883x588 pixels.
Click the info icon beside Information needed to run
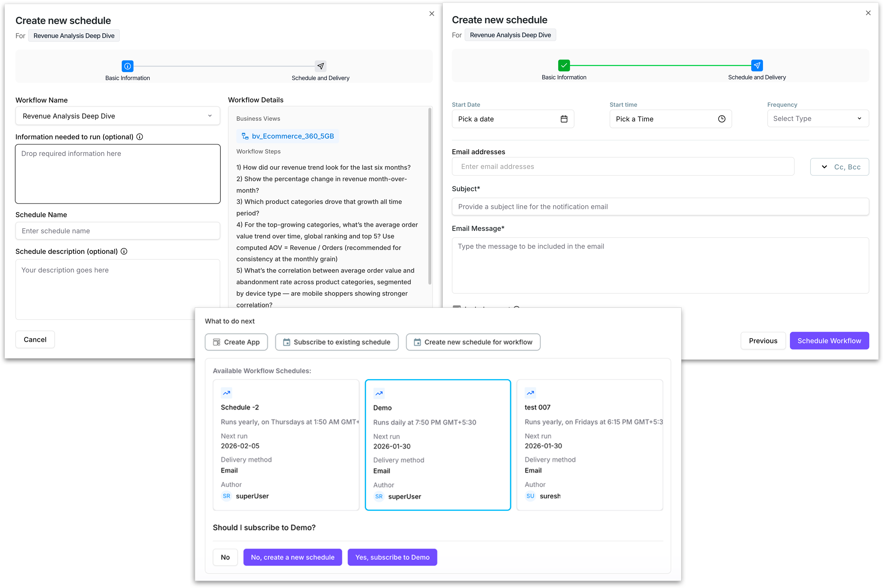[x=139, y=137]
